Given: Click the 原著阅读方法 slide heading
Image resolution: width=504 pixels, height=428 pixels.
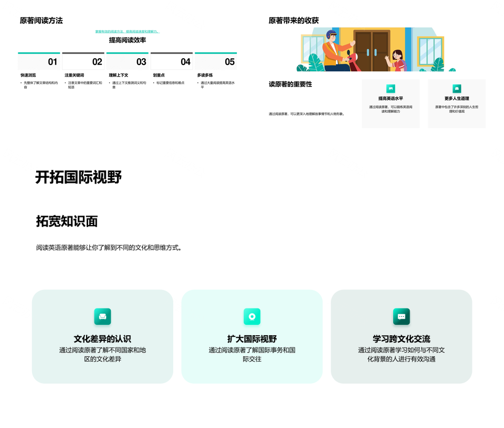Looking at the screenshot, I should click(41, 20).
